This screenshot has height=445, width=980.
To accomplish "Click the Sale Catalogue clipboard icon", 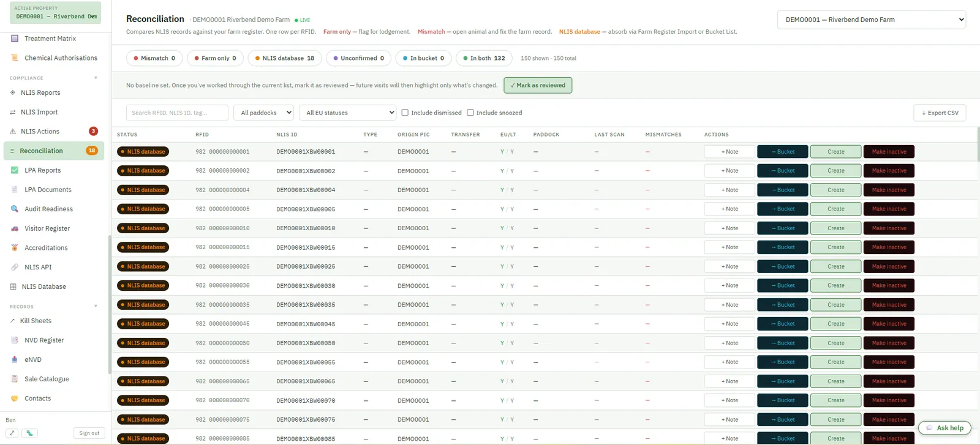I will pos(15,379).
